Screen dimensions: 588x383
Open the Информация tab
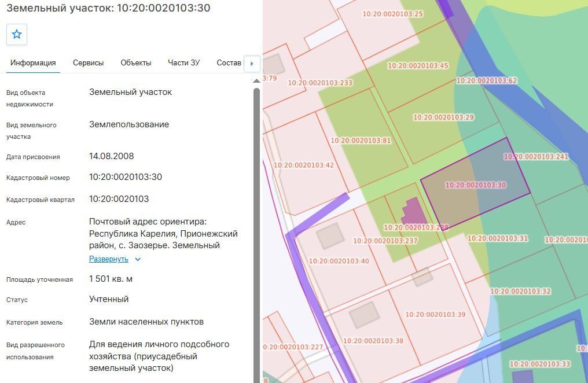[x=33, y=63]
